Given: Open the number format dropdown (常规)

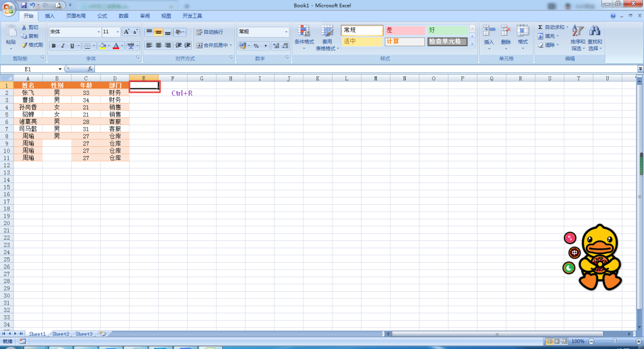Looking at the screenshot, I should click(286, 32).
